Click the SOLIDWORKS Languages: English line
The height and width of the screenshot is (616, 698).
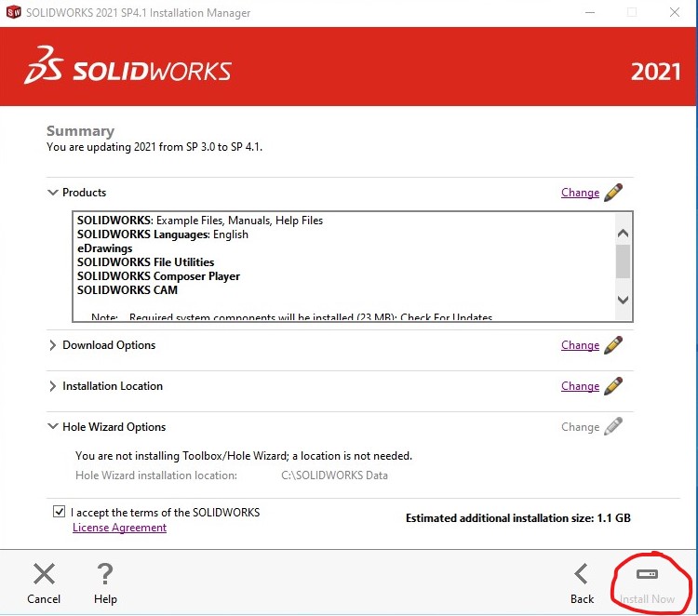pos(163,234)
